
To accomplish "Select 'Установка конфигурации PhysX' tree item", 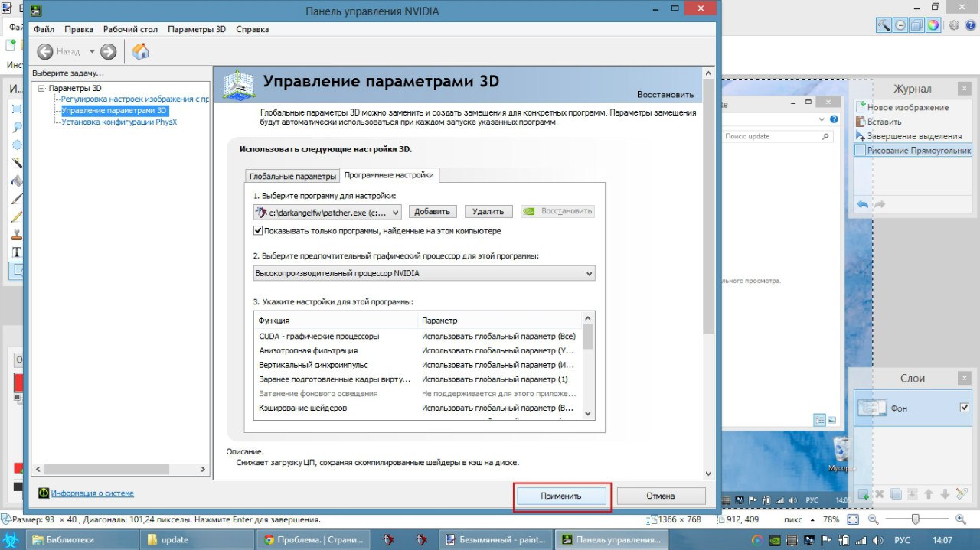I will 119,122.
